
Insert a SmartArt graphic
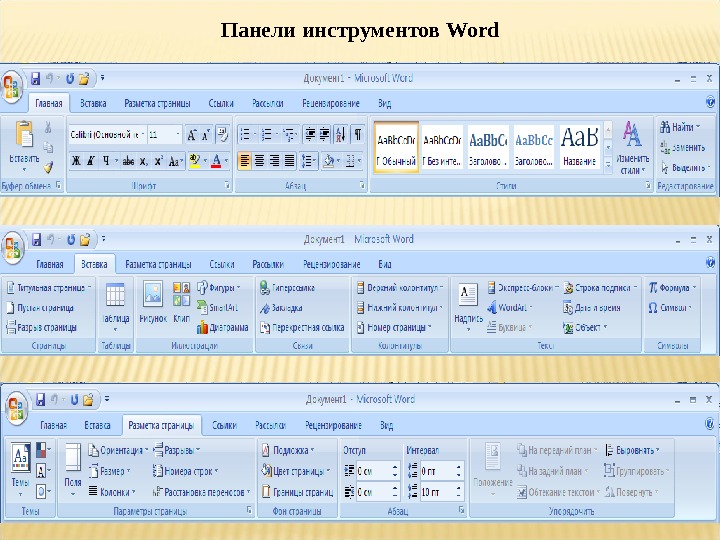tap(217, 307)
